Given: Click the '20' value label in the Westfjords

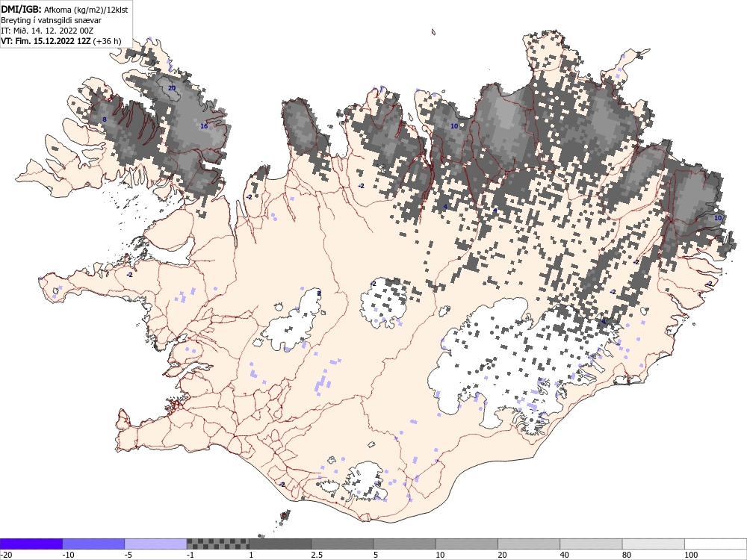Looking at the screenshot, I should [x=172, y=88].
